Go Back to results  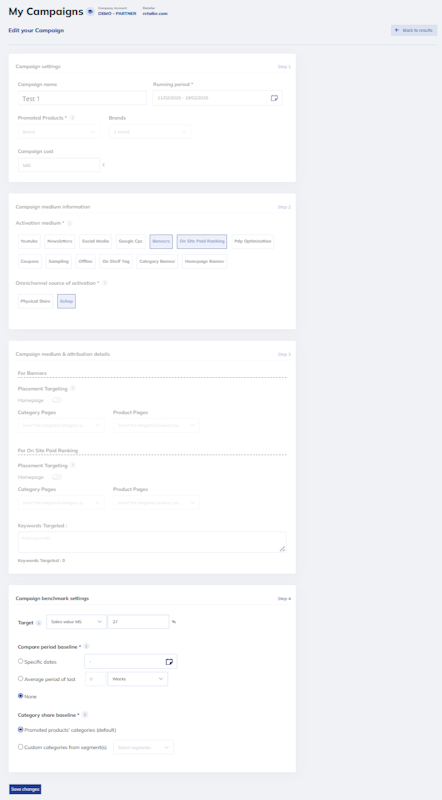click(x=414, y=31)
